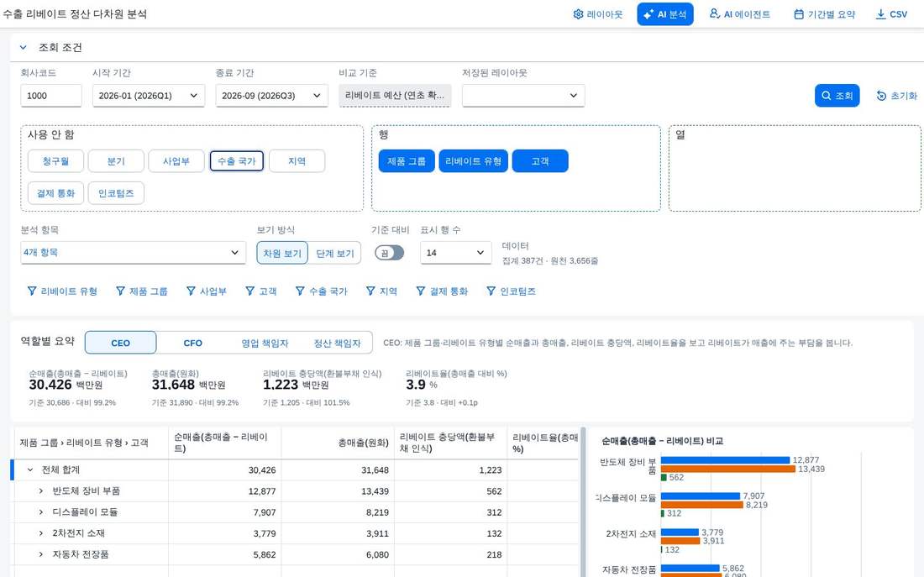Open the 분석 항목 4개 항목 dropdown
Screen dimensions: 924x577
tap(134, 252)
